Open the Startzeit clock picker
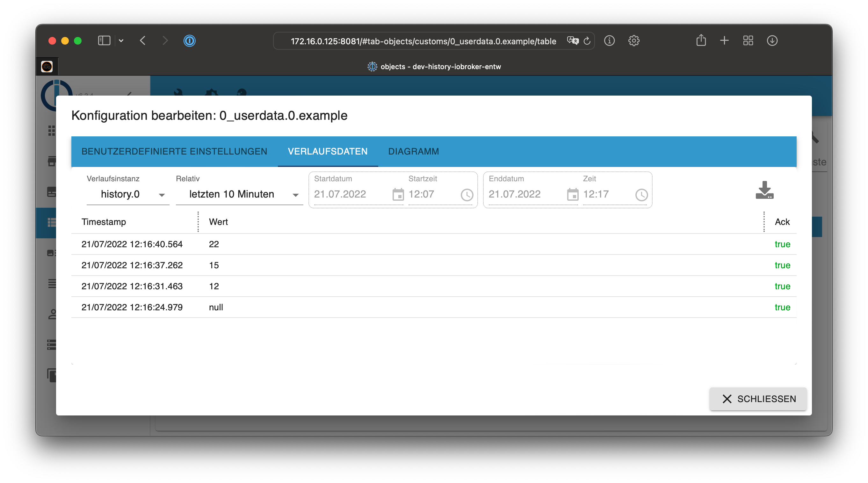Image resolution: width=868 pixels, height=483 pixels. (467, 194)
